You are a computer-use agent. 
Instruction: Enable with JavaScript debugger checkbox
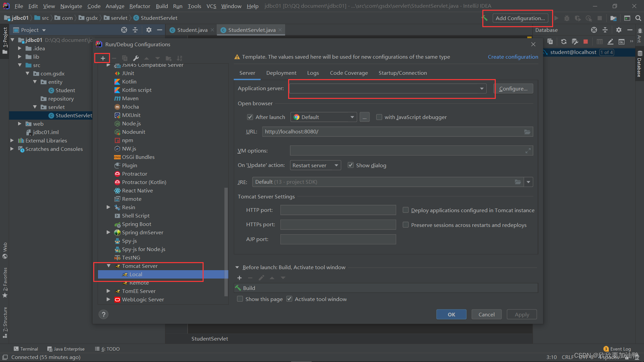[379, 117]
